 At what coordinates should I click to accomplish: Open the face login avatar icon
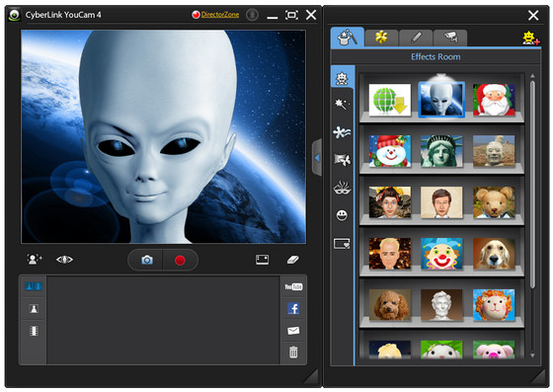pos(35,259)
